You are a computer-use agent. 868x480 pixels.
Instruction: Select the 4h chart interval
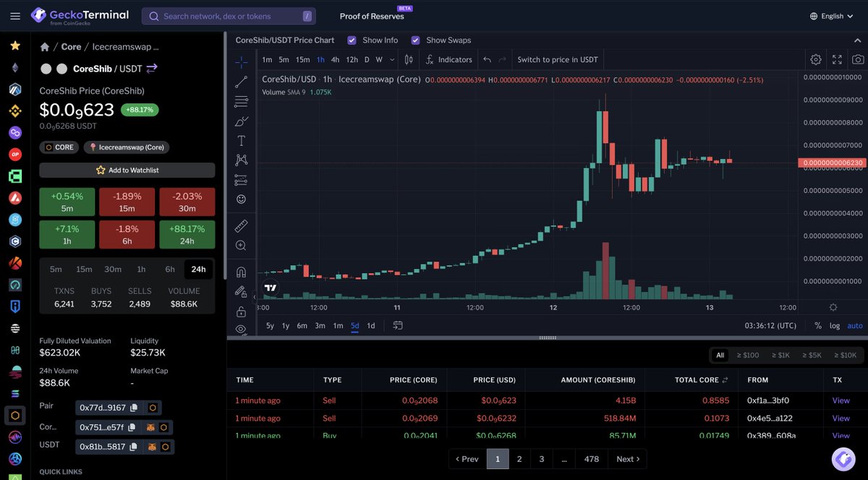(x=335, y=59)
